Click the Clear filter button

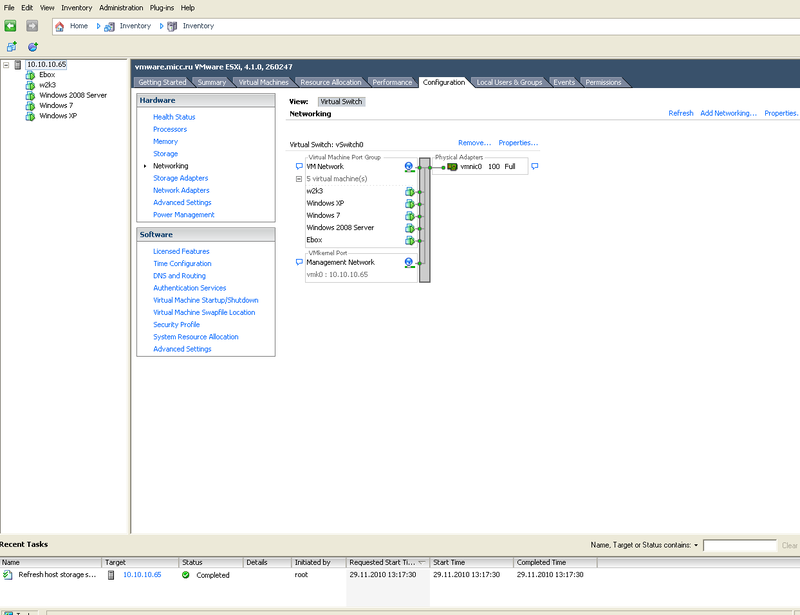(789, 546)
